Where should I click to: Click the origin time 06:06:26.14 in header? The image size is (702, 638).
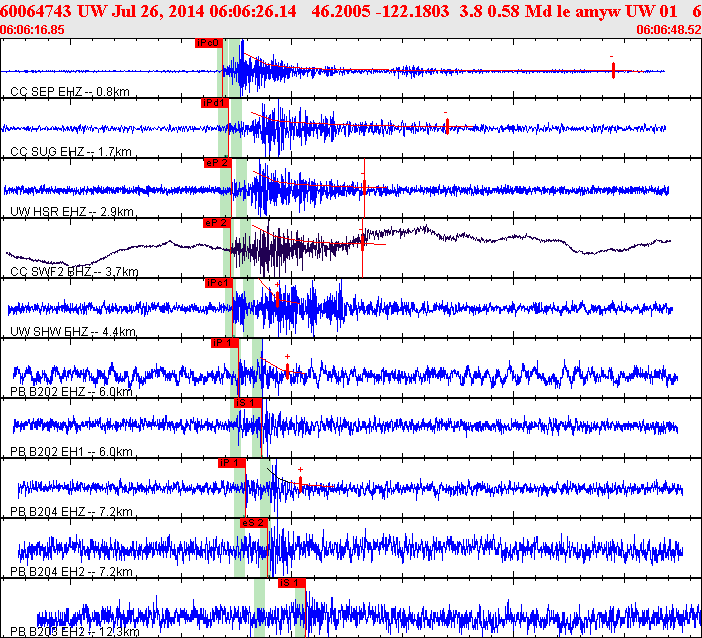[253, 11]
